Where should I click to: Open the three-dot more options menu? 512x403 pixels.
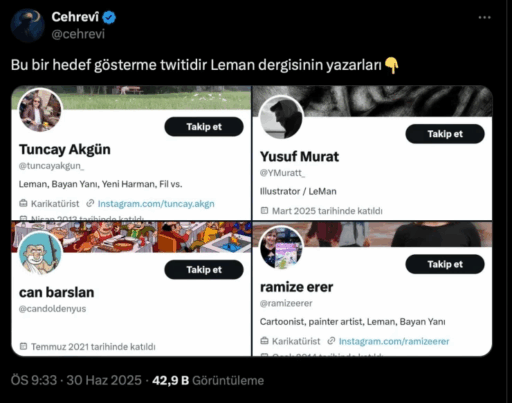484,17
